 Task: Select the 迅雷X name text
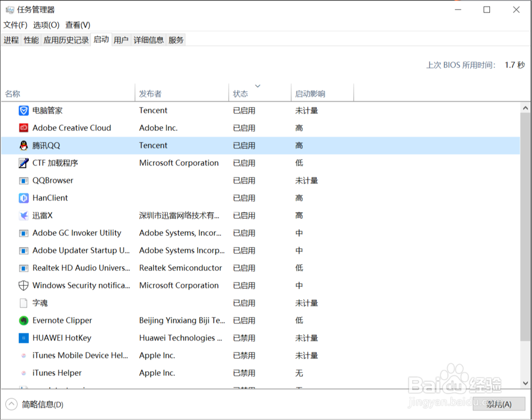(x=43, y=216)
